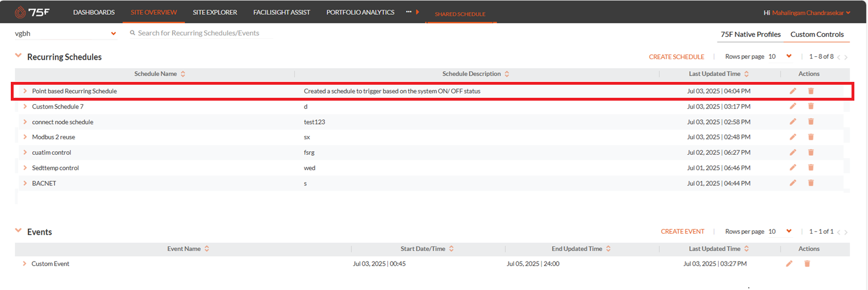Open the vgbh site dropdown
This screenshot has height=290, width=868.
[x=65, y=34]
